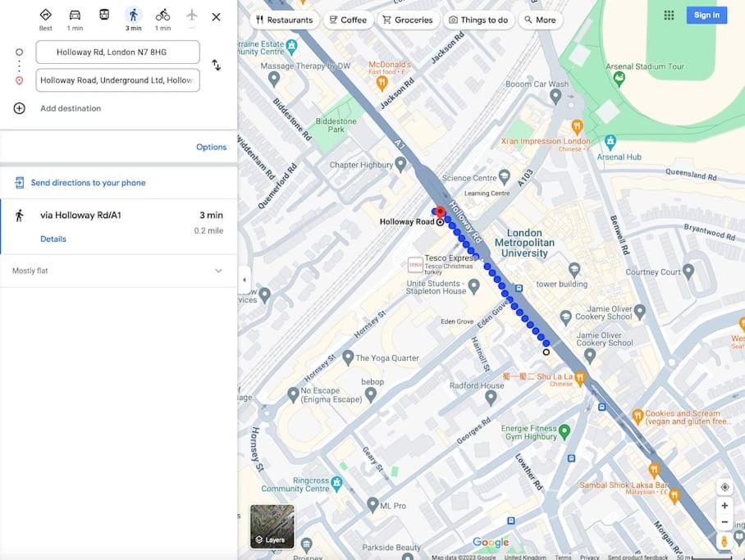Open the Layers satellite thumbnail
This screenshot has width=745, height=560.
click(272, 526)
